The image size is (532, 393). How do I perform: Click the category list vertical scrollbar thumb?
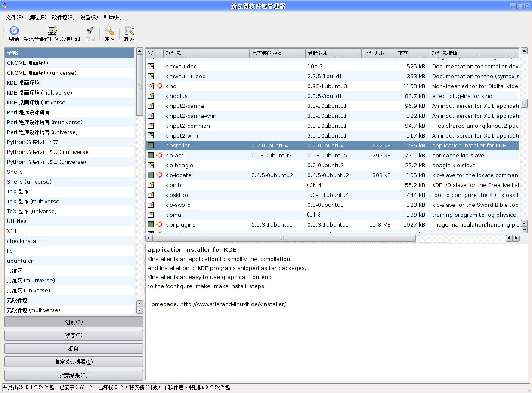click(x=139, y=85)
